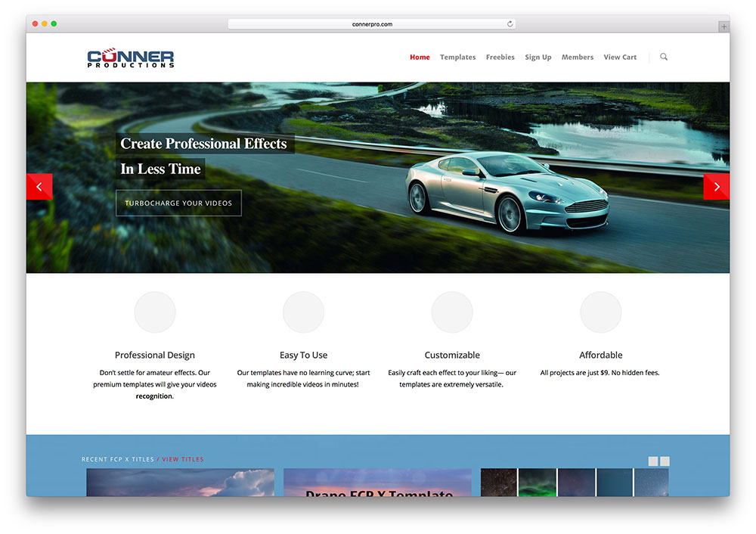Open the Members menu item
Viewport: 756px width, 534px height.
click(577, 57)
